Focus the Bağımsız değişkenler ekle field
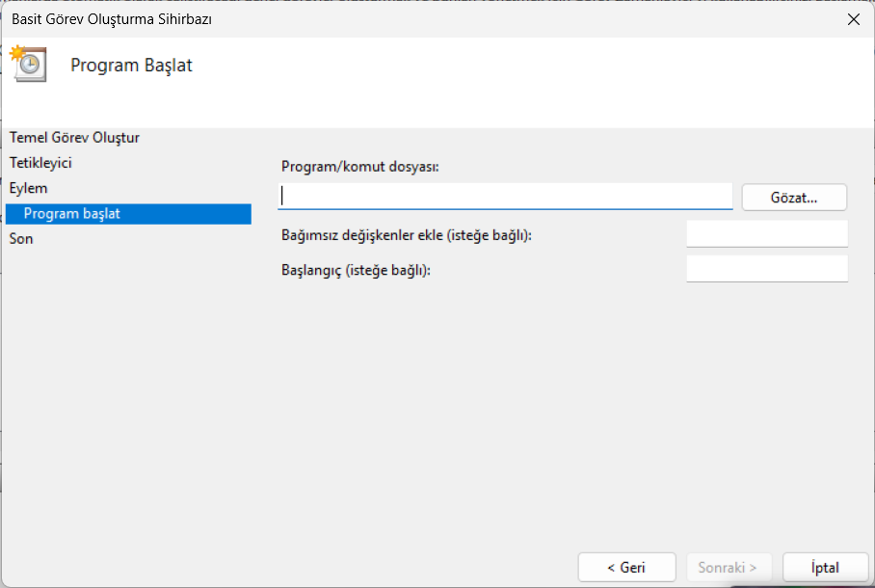This screenshot has width=875, height=588. coord(767,234)
